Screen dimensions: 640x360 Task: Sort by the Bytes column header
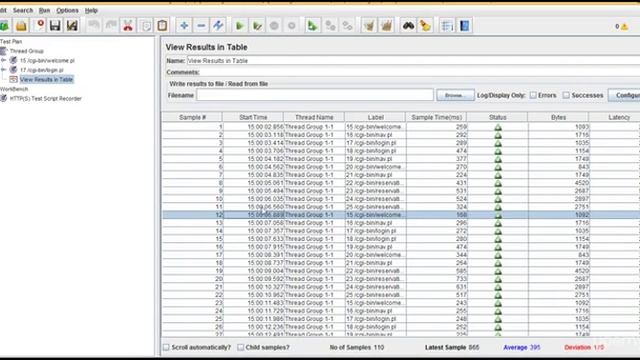(x=558, y=117)
